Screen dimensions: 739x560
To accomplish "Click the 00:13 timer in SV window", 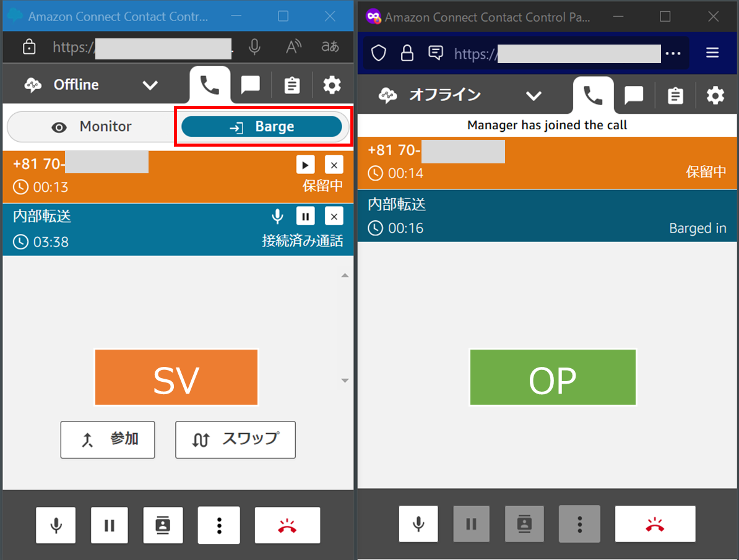I will click(50, 187).
